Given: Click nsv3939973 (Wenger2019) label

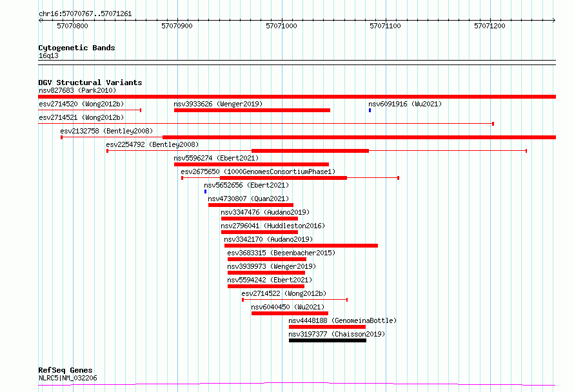Looking at the screenshot, I should tap(272, 266).
